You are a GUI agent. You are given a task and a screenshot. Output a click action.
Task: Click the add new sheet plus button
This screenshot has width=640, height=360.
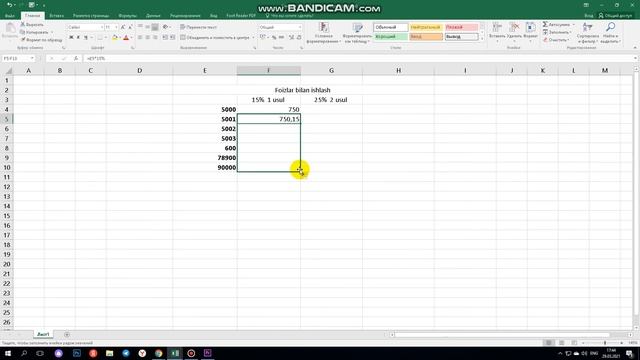coord(67,334)
